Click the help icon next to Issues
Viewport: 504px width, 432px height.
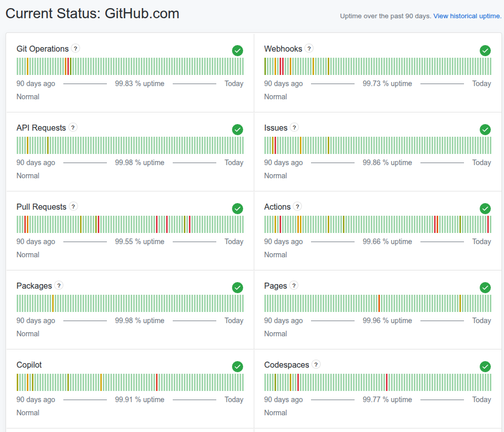point(294,128)
